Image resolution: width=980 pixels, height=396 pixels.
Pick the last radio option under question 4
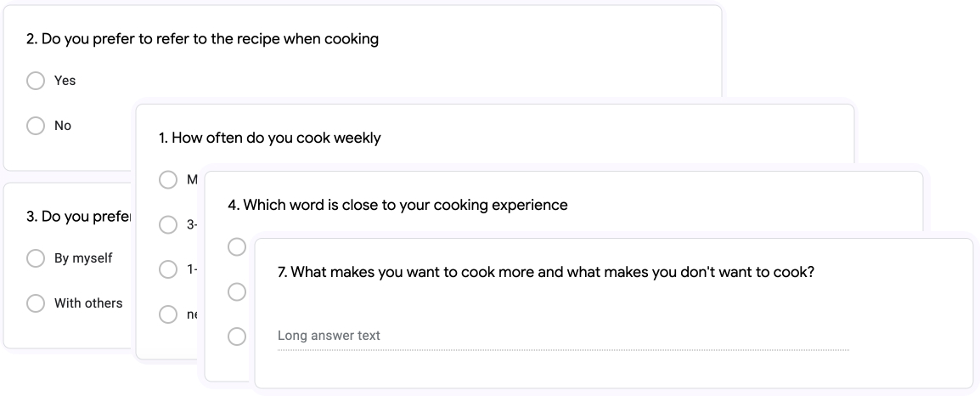(x=237, y=337)
